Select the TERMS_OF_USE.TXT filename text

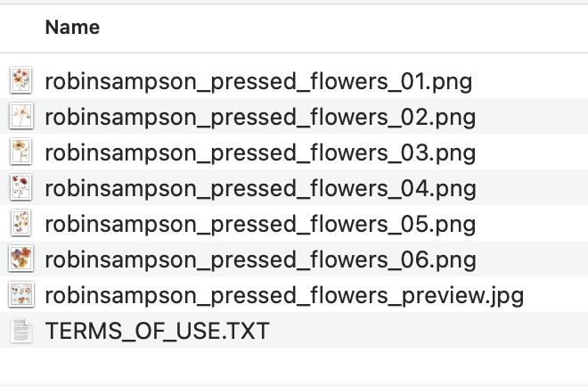[x=157, y=332]
